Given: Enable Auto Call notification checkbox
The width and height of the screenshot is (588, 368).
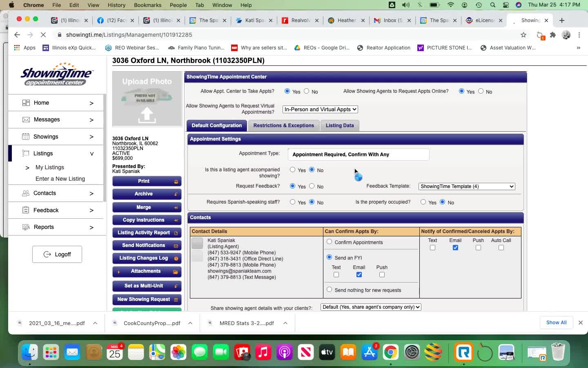Looking at the screenshot, I should coord(501,248).
